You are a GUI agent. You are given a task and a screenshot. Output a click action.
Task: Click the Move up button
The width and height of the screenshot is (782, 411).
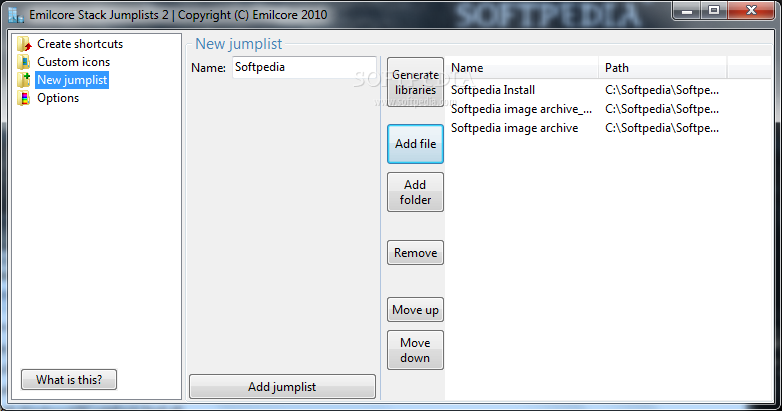pyautogui.click(x=415, y=310)
